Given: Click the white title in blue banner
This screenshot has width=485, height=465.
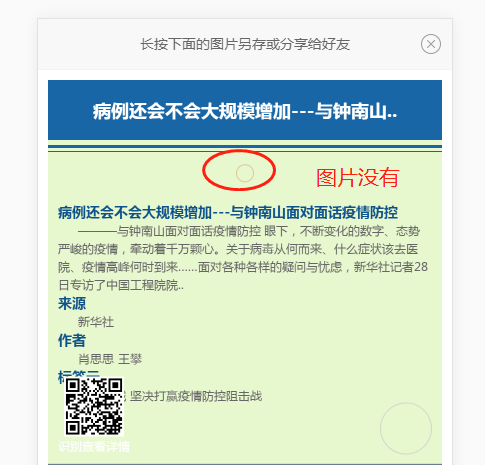Looking at the screenshot, I should (245, 111).
